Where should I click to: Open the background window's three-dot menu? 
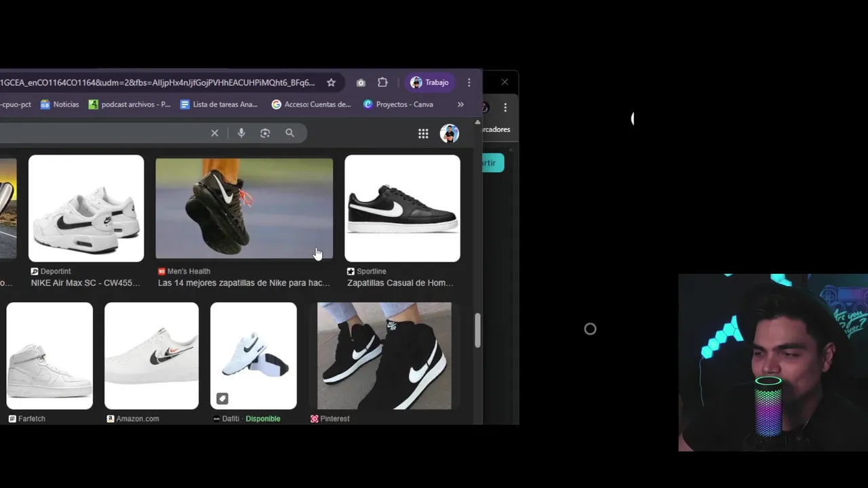(505, 108)
